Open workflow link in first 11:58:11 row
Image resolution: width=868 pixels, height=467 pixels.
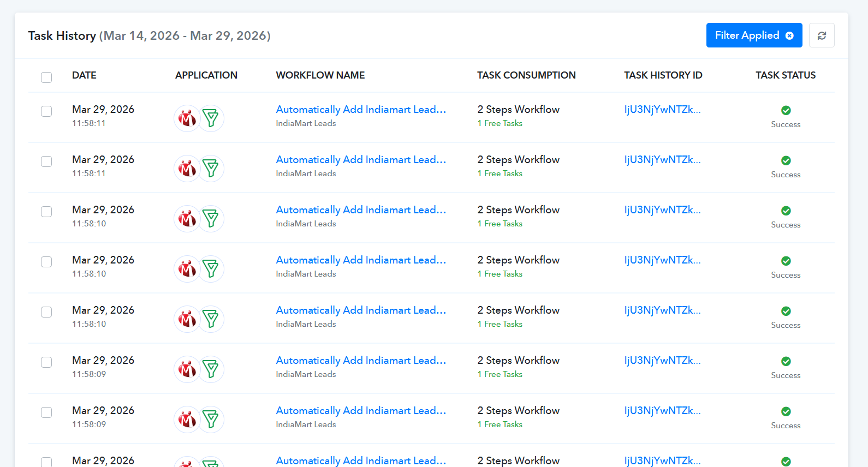361,110
